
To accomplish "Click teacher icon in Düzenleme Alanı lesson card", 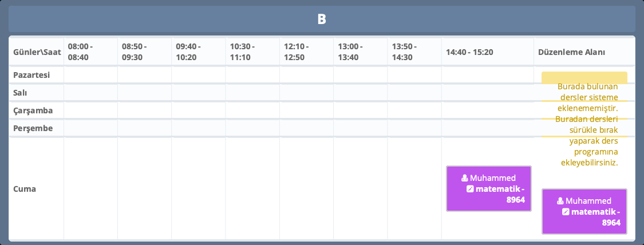I will (560, 201).
